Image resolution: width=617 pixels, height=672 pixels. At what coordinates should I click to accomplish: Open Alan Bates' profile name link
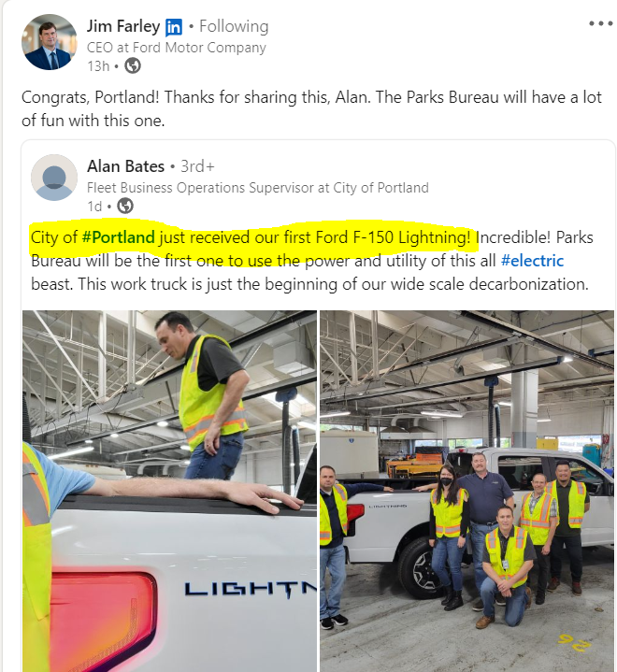tap(125, 166)
